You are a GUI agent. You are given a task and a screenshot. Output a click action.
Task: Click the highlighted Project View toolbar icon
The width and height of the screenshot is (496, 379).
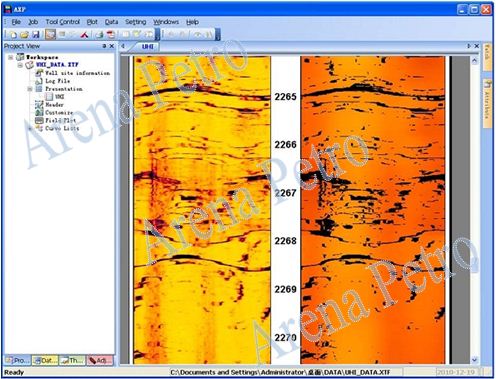[x=50, y=34]
